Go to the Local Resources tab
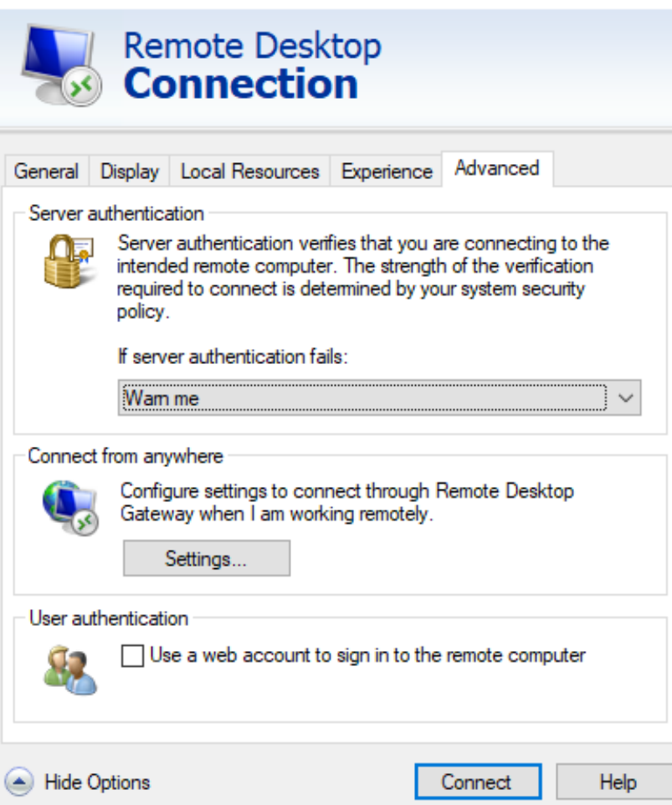The width and height of the screenshot is (672, 805). click(x=249, y=172)
